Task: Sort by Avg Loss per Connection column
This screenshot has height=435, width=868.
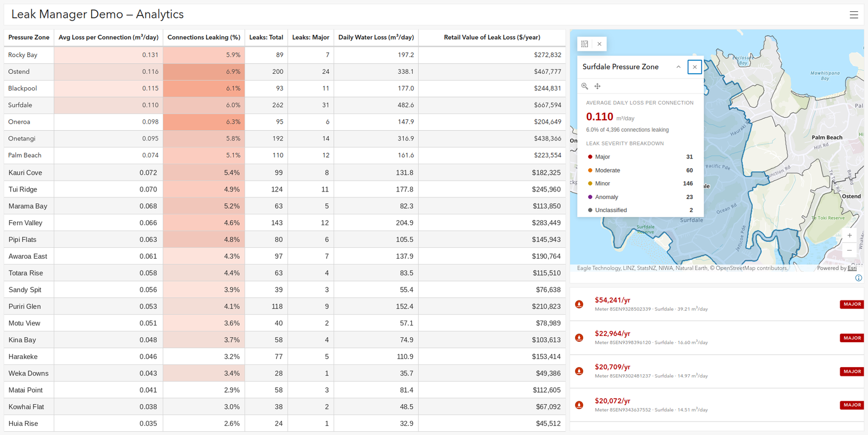Action: click(x=108, y=37)
